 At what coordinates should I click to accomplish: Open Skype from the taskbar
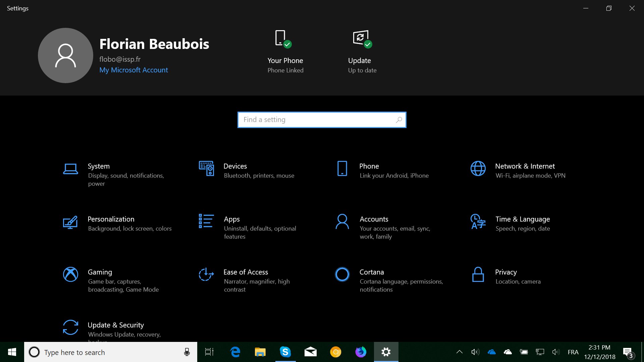click(x=285, y=352)
